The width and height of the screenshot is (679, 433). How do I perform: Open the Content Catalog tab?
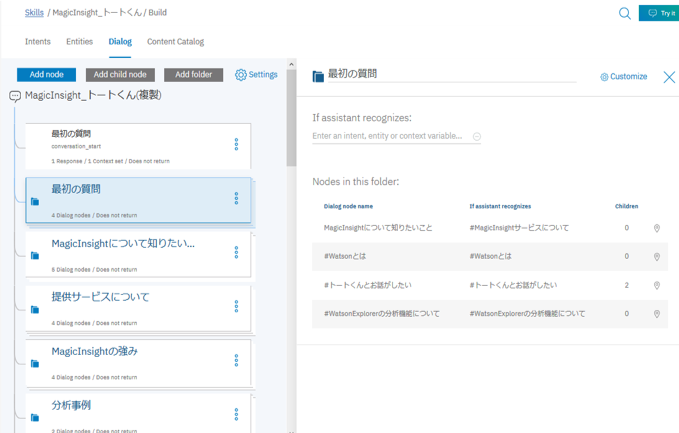click(175, 42)
